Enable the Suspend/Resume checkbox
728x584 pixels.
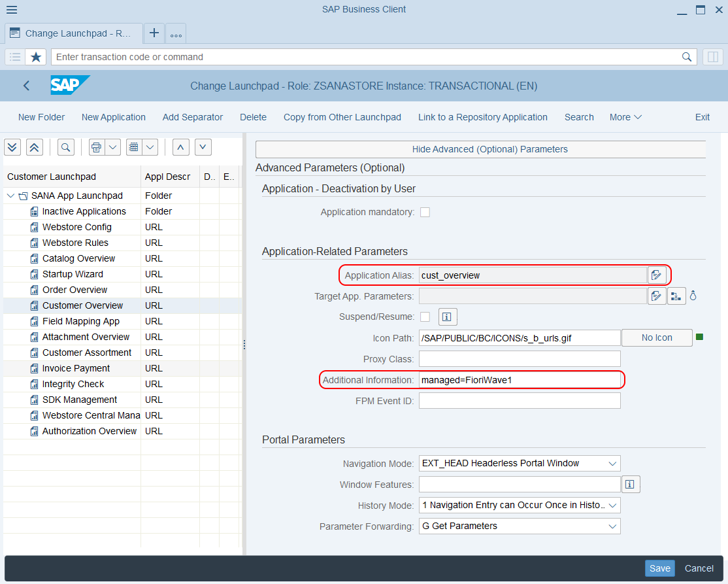[x=425, y=317]
